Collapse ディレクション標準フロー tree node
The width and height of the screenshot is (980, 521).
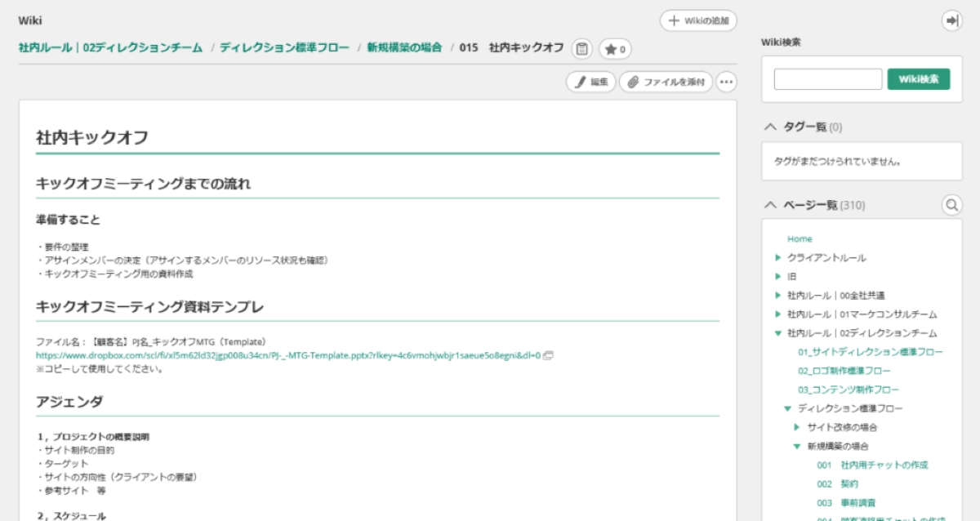(x=788, y=408)
